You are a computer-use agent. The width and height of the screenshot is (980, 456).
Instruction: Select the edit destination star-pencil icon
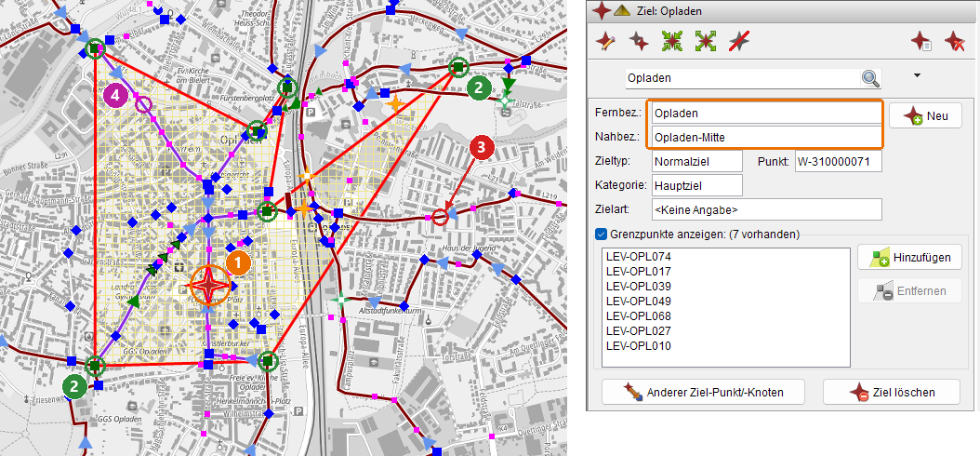pyautogui.click(x=605, y=42)
